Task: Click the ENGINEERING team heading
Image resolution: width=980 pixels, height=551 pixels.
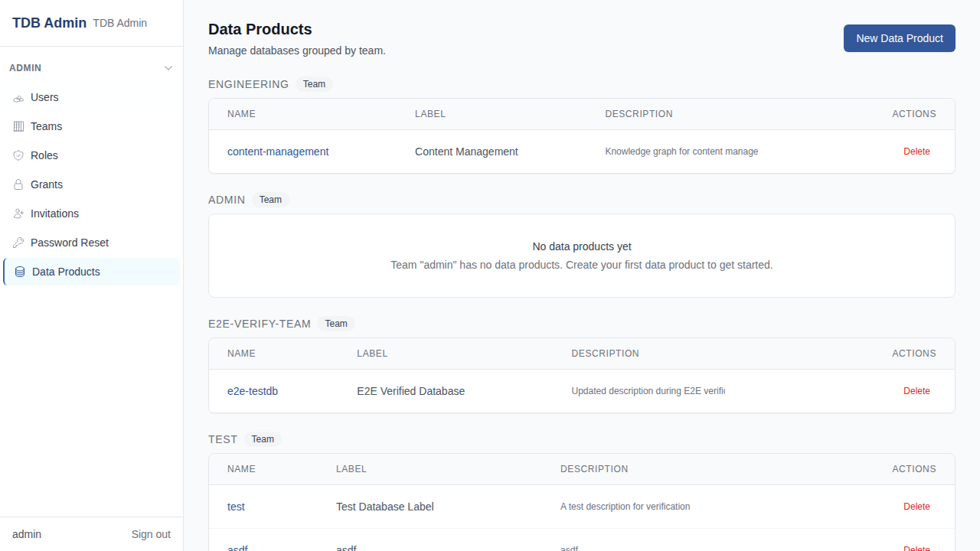Action: pos(248,84)
